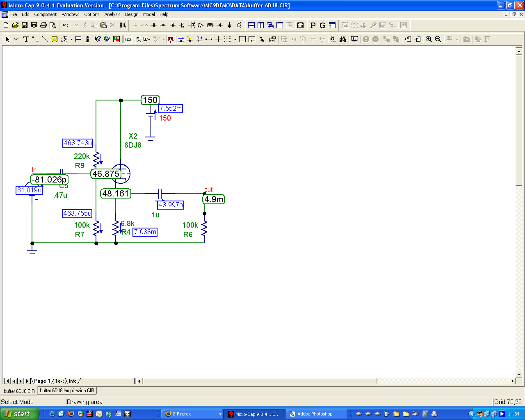Click the binoculars Find icon
The image size is (525, 420).
(x=342, y=39)
